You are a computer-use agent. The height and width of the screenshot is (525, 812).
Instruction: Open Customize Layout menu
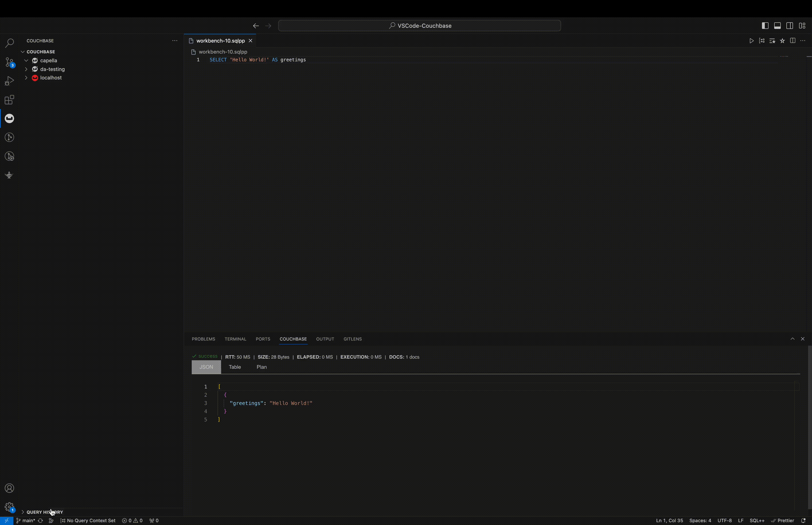(x=802, y=26)
